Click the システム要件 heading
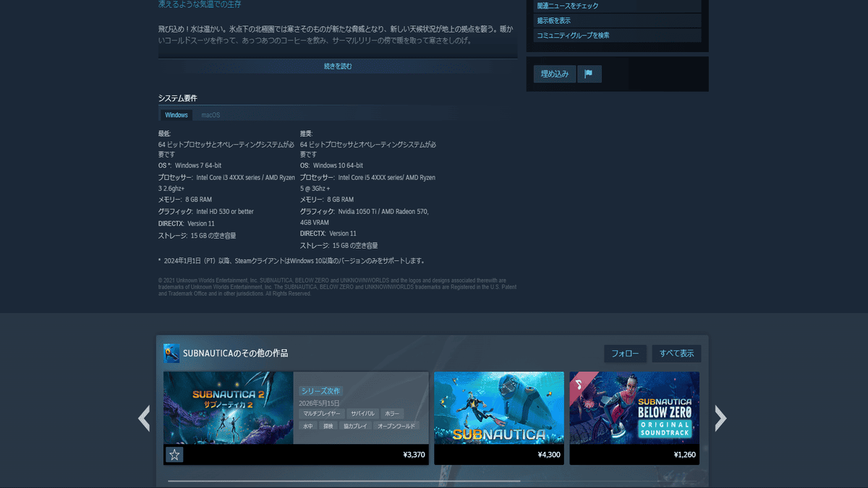The image size is (868, 488). 178,98
